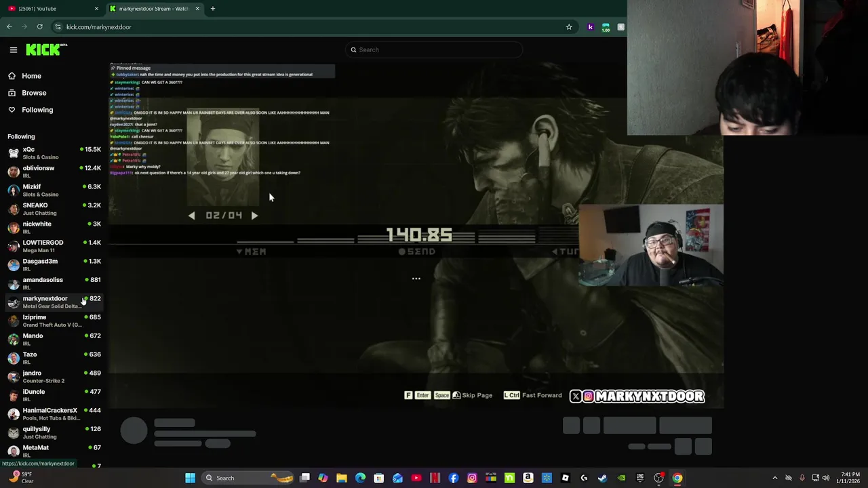Viewport: 868px width, 488px height.
Task: Open Task View from taskbar
Action: 305,478
